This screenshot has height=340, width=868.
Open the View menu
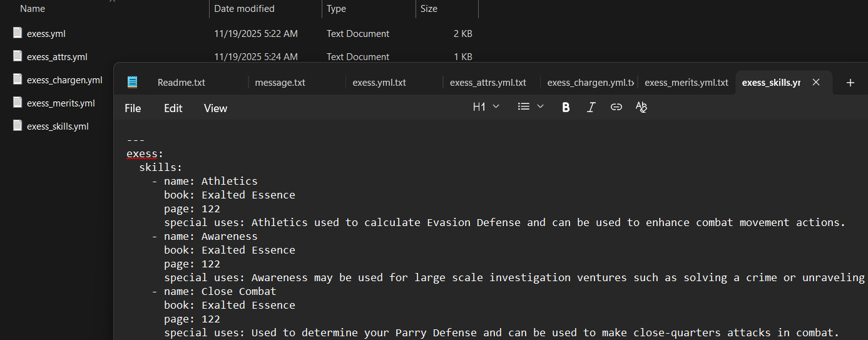tap(215, 108)
